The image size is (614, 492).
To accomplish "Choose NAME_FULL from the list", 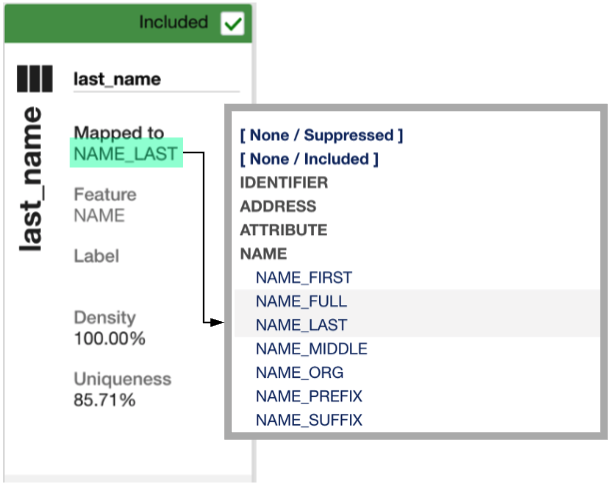I will (302, 301).
